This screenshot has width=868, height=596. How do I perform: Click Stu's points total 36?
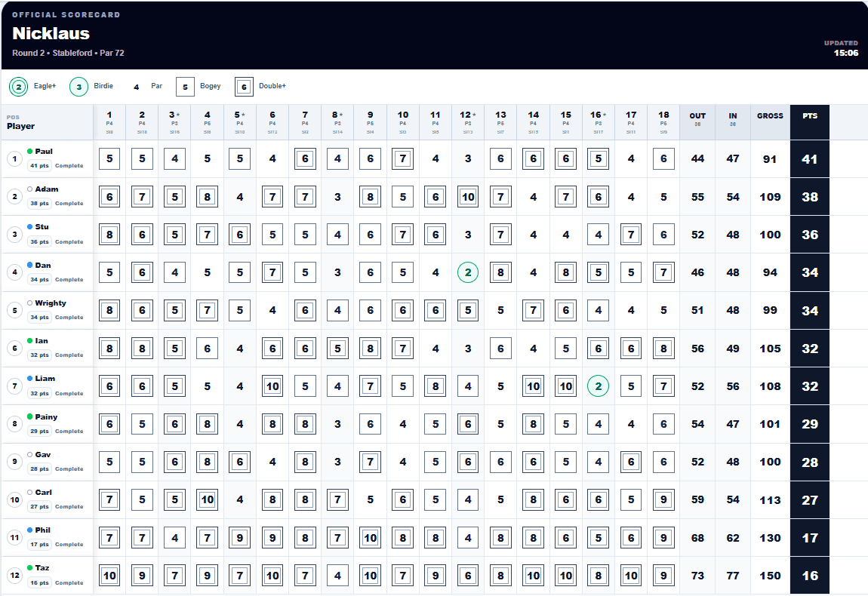click(809, 235)
